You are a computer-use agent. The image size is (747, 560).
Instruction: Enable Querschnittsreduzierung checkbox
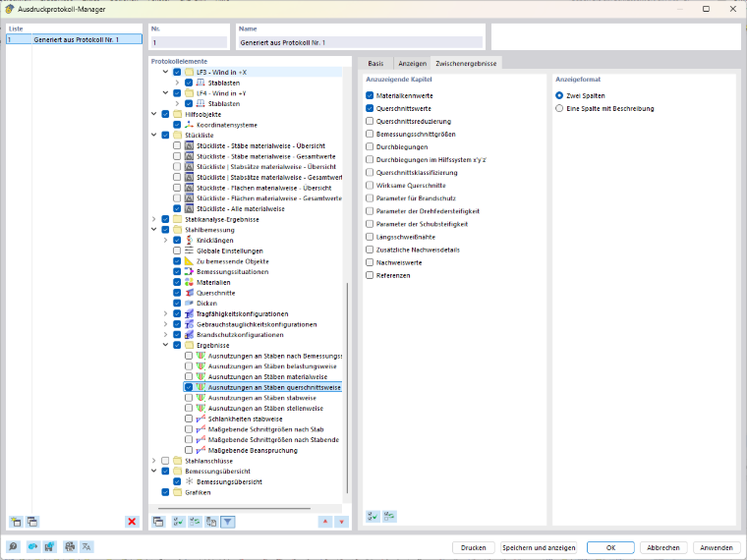click(370, 122)
